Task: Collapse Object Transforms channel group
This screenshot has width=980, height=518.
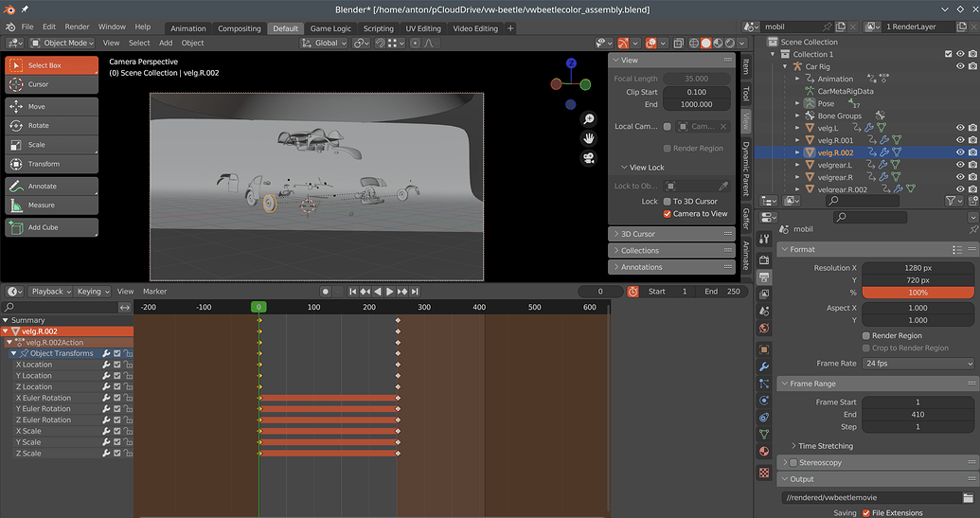Action: (14, 353)
